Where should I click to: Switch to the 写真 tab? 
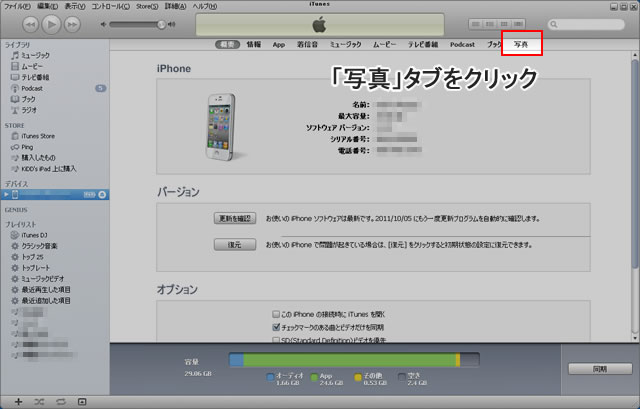point(521,44)
